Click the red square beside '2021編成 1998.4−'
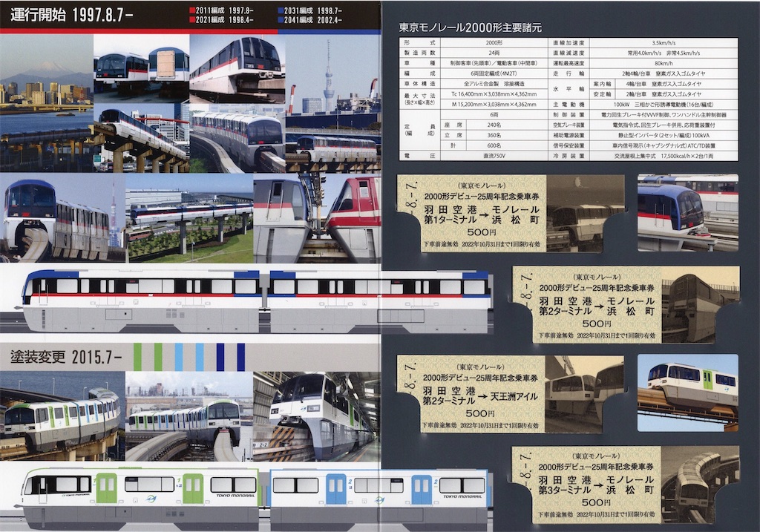Screen dimensions: 760x532 coord(192,20)
